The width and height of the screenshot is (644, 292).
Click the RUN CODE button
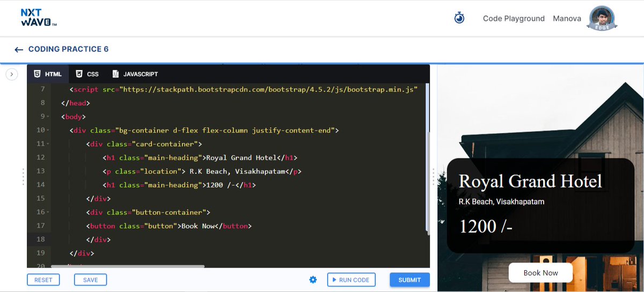pyautogui.click(x=351, y=280)
